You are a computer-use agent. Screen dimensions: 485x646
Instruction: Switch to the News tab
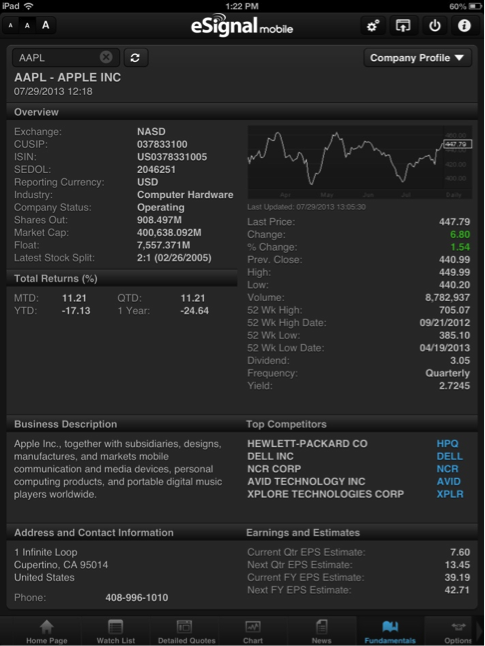click(321, 632)
